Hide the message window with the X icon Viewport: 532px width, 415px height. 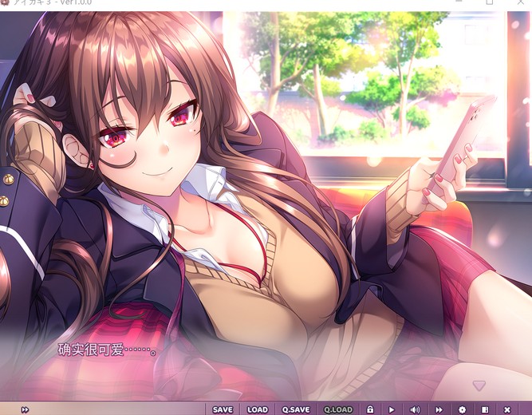pos(507,409)
